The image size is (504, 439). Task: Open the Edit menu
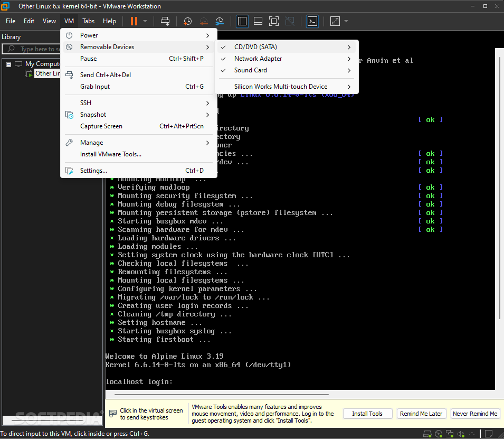tap(29, 21)
